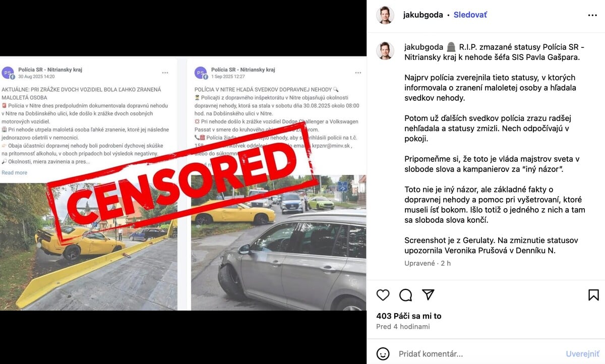Open jakubgoda username in the caption
The image size is (605, 364).
(x=423, y=47)
